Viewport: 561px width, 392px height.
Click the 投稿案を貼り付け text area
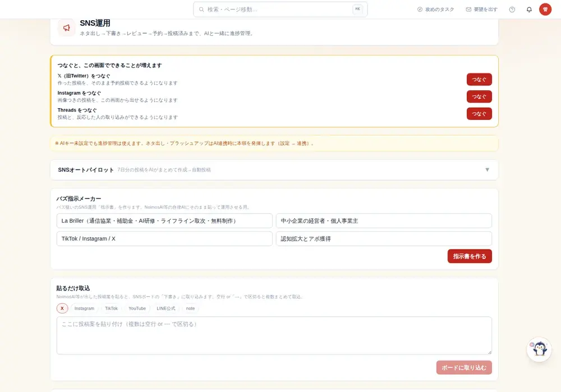(x=274, y=335)
